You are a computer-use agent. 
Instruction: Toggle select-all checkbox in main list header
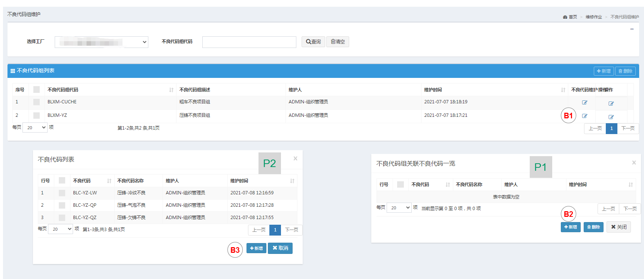(36, 90)
